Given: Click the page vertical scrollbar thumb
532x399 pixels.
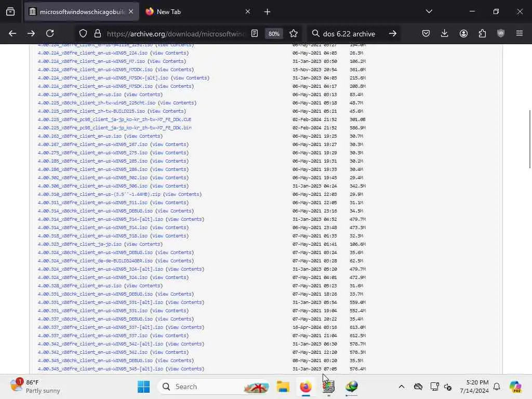Looking at the screenshot, I should pyautogui.click(x=529, y=139).
